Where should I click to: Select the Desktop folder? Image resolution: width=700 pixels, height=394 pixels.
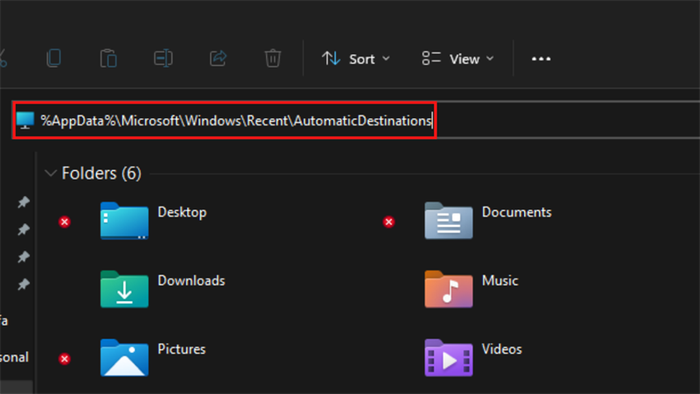tap(154, 221)
